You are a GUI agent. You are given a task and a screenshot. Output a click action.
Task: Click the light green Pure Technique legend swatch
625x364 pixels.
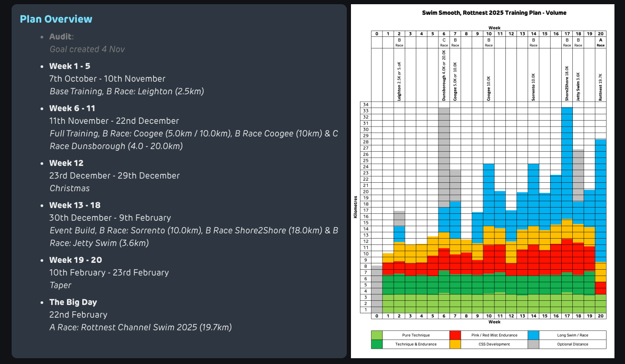pyautogui.click(x=377, y=335)
